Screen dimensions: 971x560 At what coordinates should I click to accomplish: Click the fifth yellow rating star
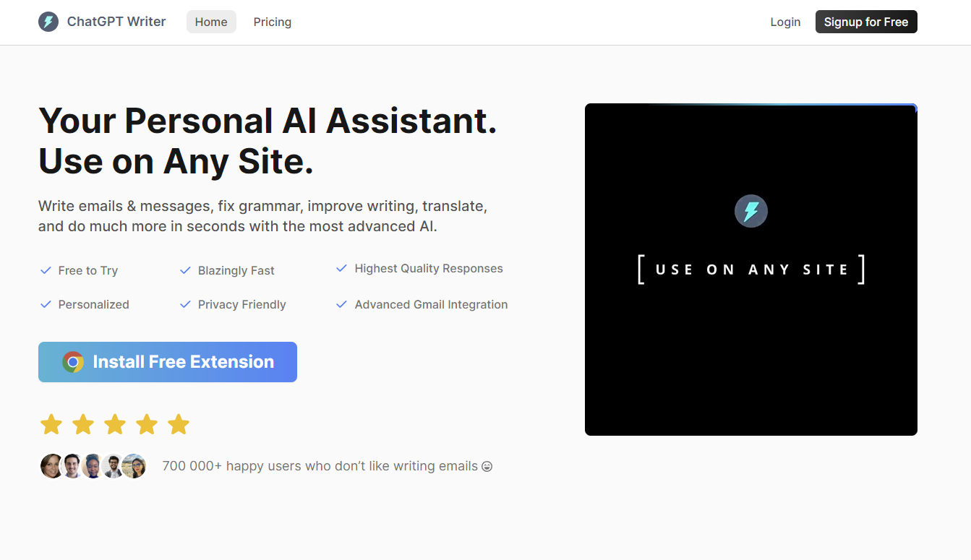coord(179,424)
